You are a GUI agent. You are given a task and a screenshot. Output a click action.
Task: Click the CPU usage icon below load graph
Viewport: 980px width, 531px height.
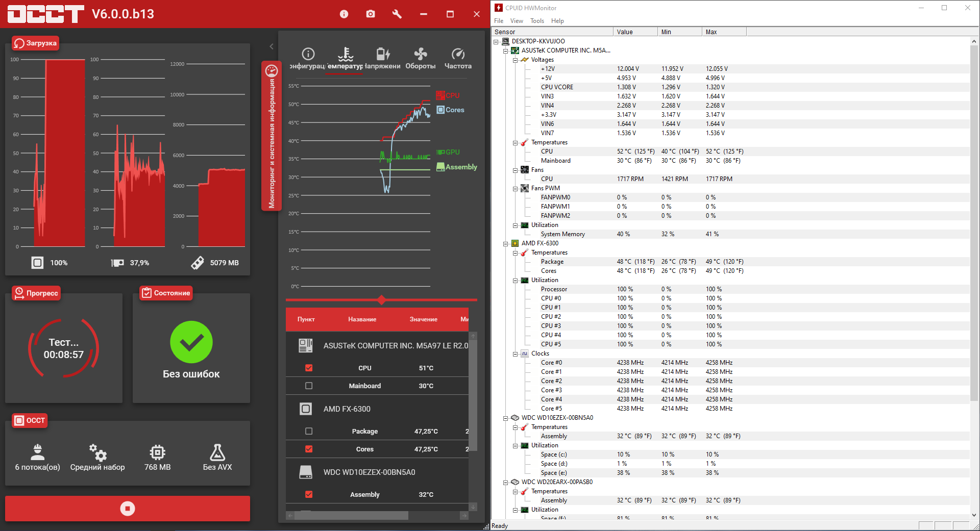[x=37, y=263]
